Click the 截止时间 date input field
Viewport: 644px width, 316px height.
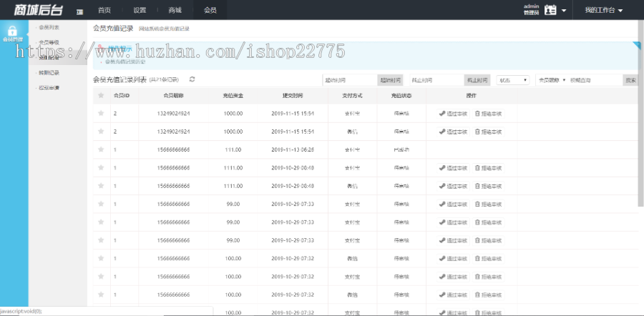[x=436, y=80]
